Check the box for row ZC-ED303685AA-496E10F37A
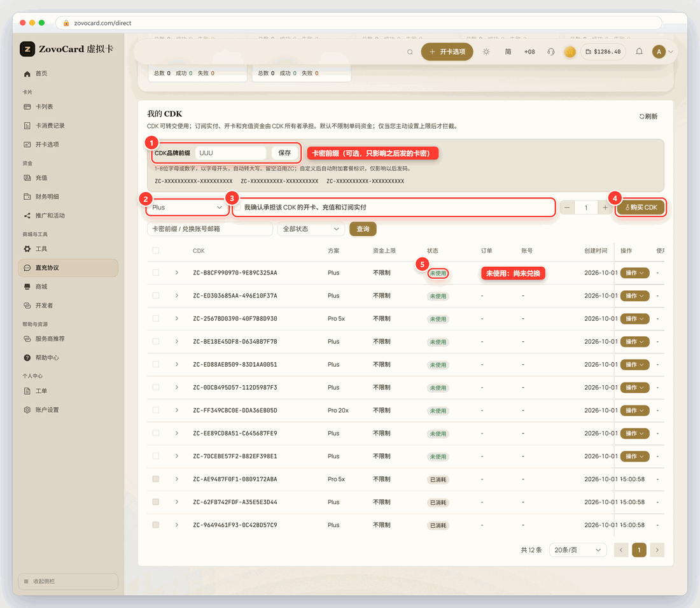700x608 pixels. point(156,295)
